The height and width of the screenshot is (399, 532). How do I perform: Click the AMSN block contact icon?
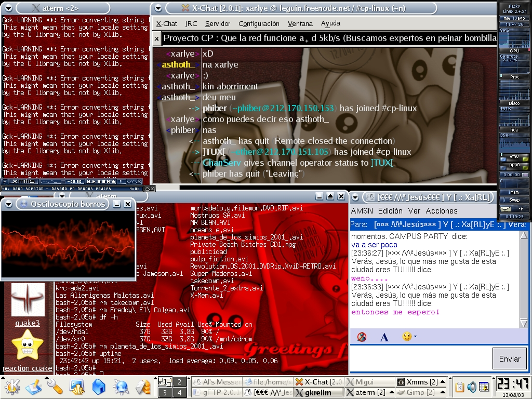click(x=362, y=337)
